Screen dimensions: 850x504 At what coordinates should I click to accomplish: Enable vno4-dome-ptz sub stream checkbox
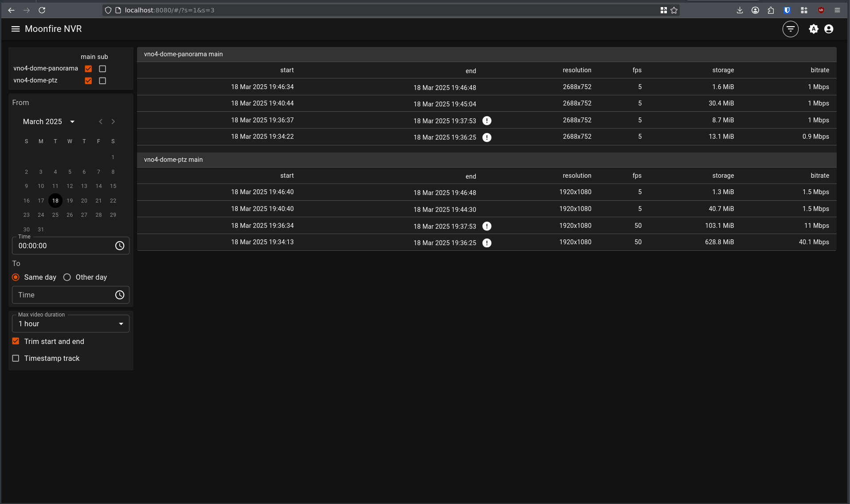coord(102,81)
